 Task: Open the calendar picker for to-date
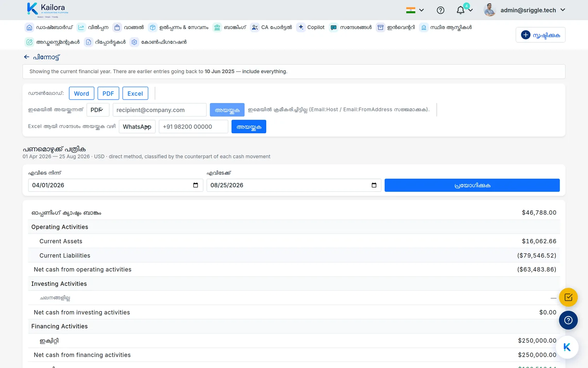(x=374, y=185)
